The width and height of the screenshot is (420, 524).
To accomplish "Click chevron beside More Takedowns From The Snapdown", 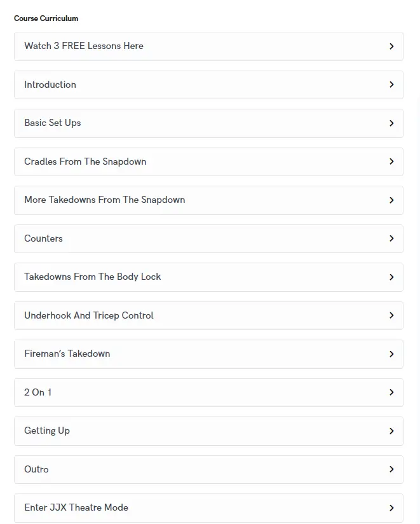I will tap(391, 200).
